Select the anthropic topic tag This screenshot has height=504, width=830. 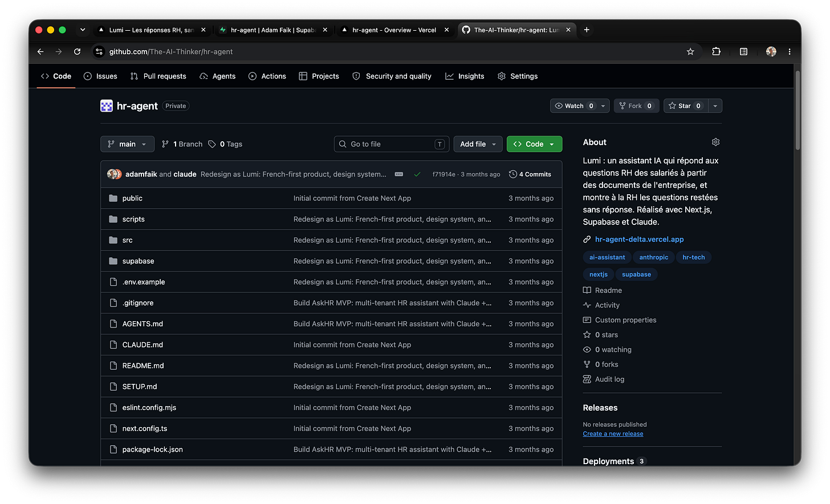(x=654, y=257)
